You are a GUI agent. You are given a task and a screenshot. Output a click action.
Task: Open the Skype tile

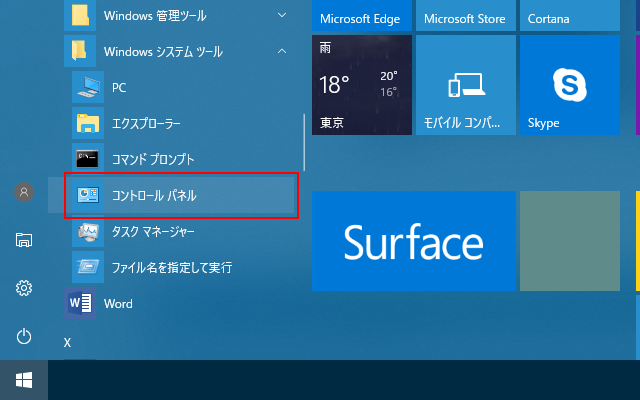point(570,85)
